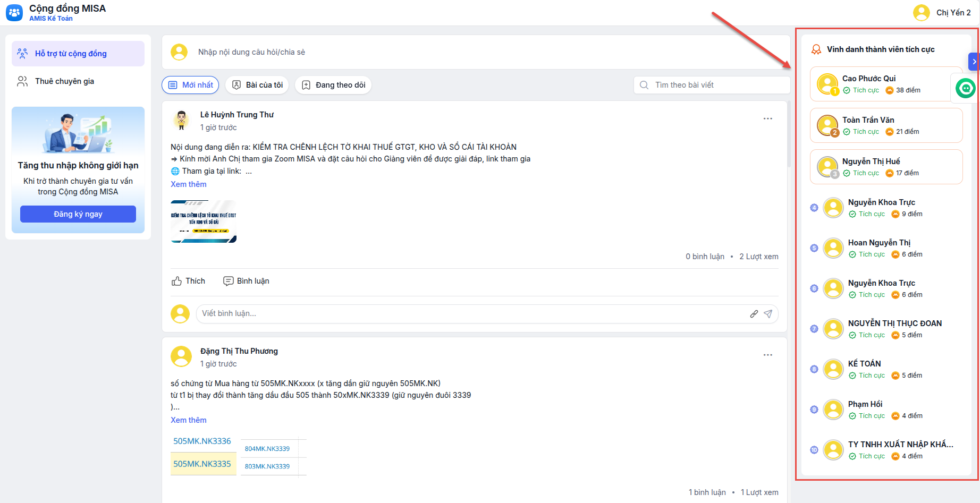
Task: Click the send paper-plane icon
Action: point(768,314)
